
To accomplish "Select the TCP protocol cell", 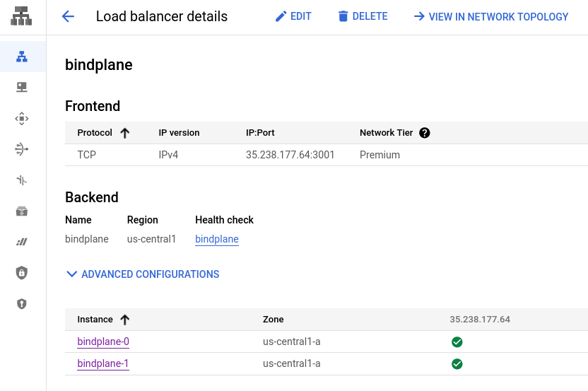I will 87,155.
